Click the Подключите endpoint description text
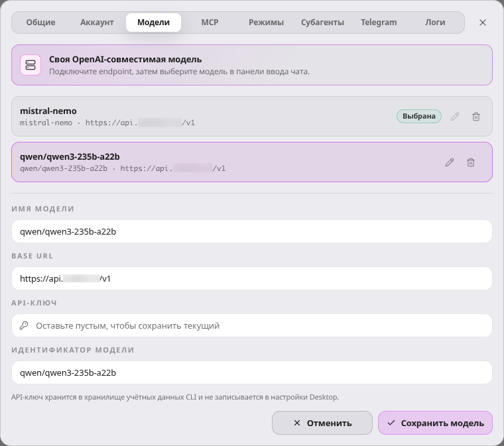Image resolution: width=504 pixels, height=446 pixels. [179, 72]
